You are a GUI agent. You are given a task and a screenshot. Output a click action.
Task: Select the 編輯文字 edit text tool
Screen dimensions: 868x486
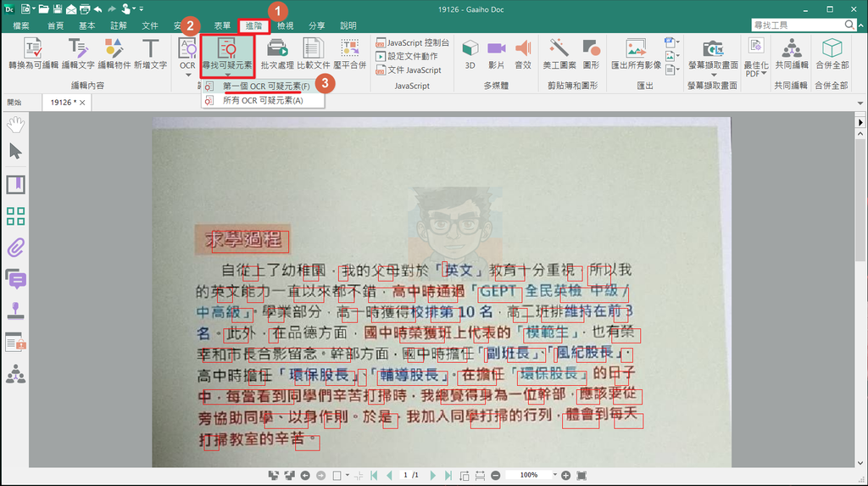pyautogui.click(x=78, y=53)
